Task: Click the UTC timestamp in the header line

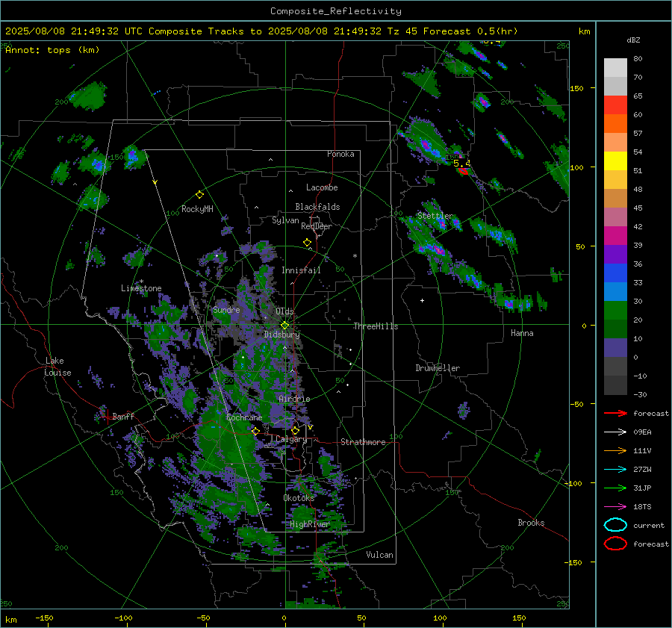Action: [x=74, y=31]
